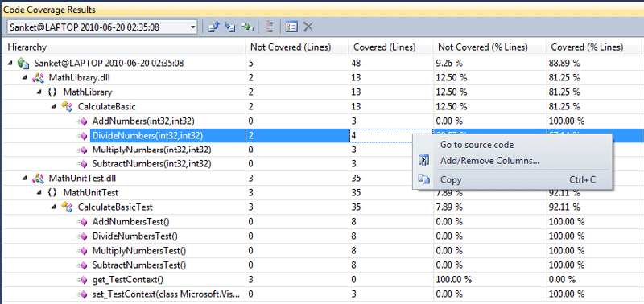Click the Test Results window toolbar icon
The image size is (644, 304).
(291, 27)
